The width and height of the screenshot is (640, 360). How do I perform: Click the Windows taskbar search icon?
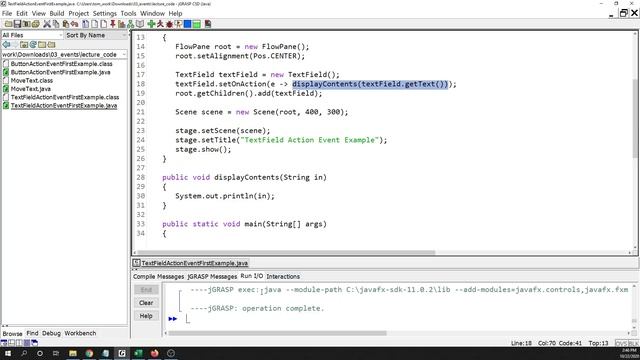pos(24,353)
